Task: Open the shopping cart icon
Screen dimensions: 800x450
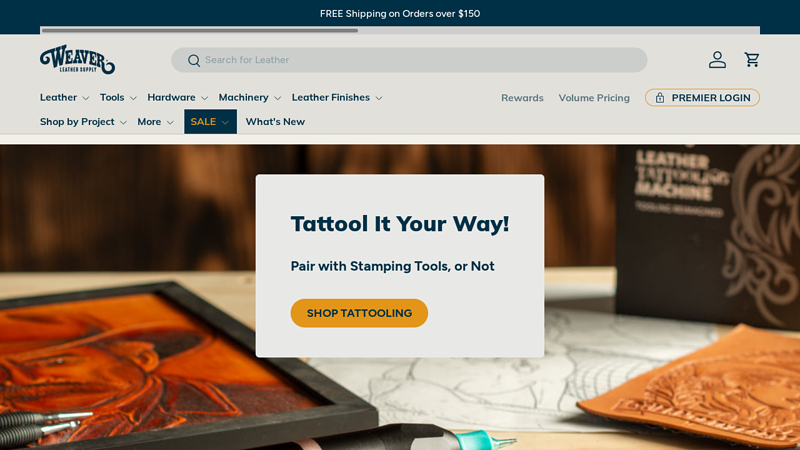Action: (752, 60)
